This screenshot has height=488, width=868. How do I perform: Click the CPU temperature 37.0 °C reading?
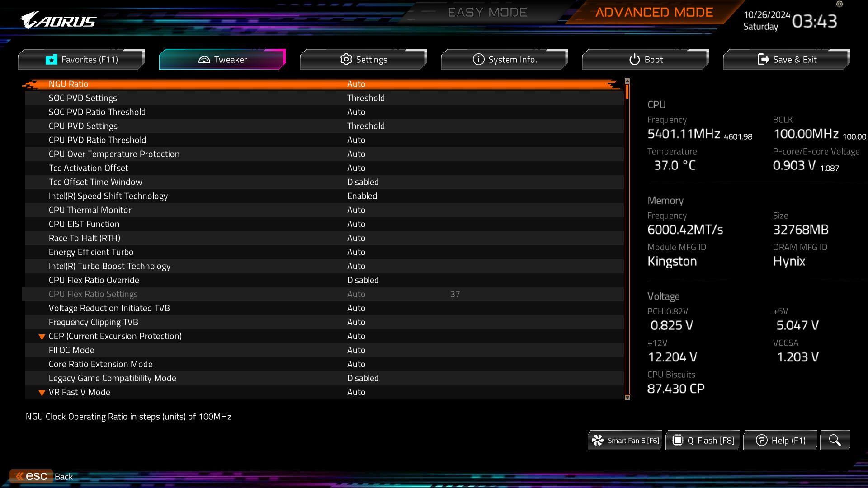(675, 165)
